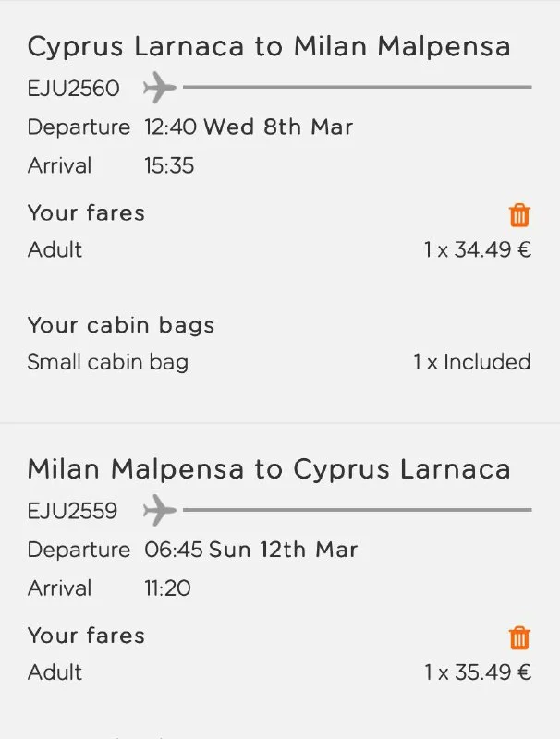Screen dimensions: 560x739
Task: Click the 1 x 35.49 € adult fare
Action: tap(478, 672)
